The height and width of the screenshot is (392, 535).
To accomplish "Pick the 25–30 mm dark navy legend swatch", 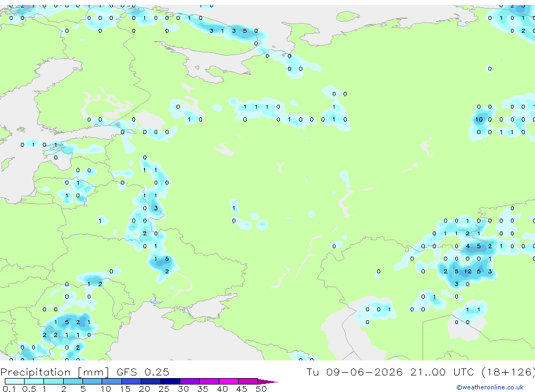I will (170, 381).
